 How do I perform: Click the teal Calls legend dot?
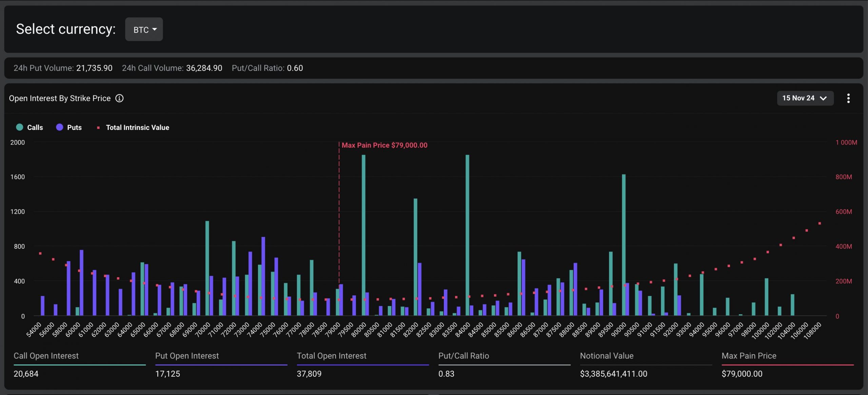20,127
